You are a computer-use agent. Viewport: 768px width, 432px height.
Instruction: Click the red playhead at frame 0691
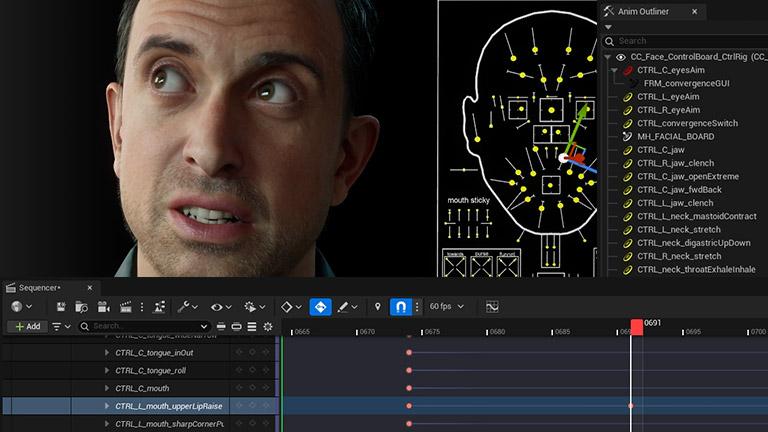636,327
